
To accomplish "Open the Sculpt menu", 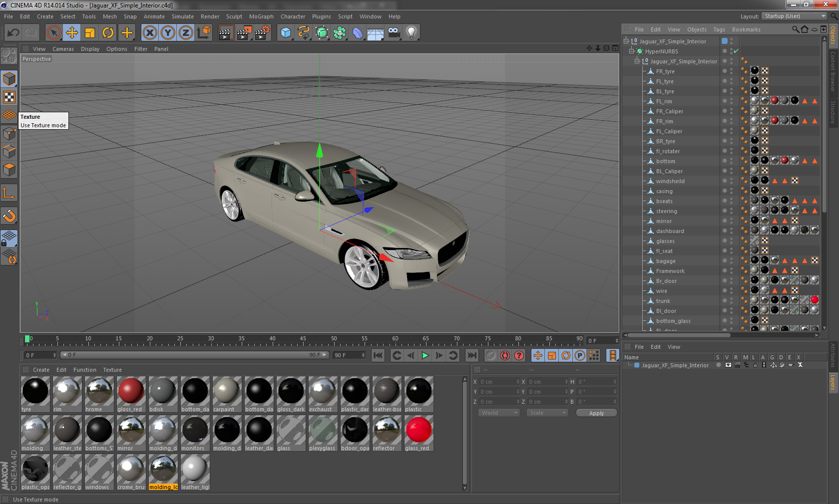I will pos(234,16).
